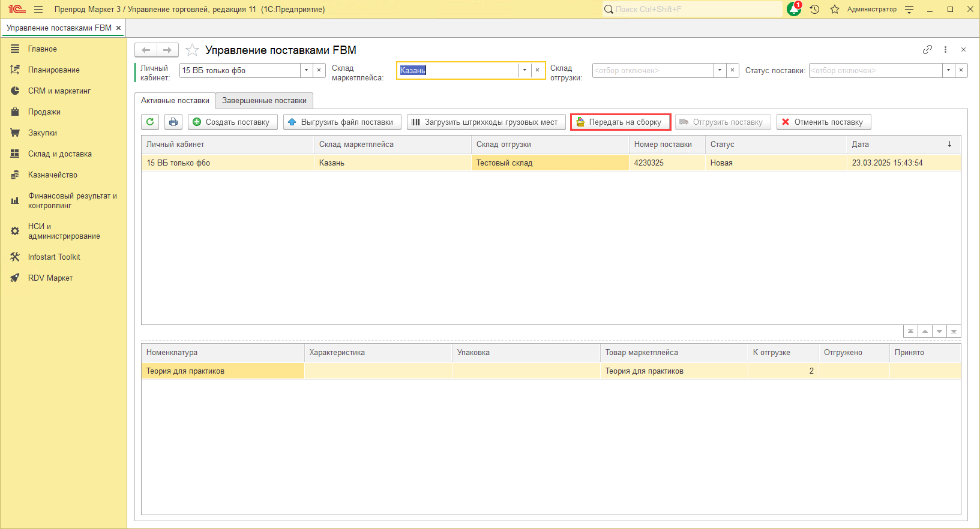Click Создать поставку button
Screen dimensions: 980x529
[233, 122]
